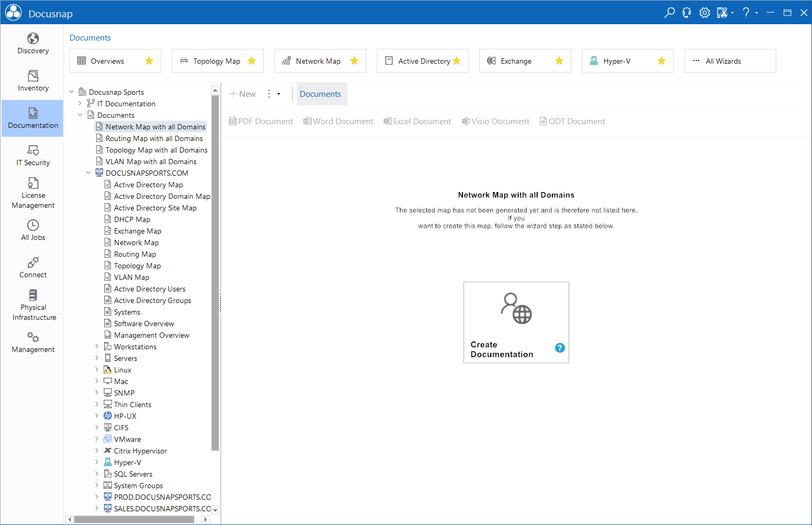Collapse the DOCUSNAPSPORTS.COM domain node
Image resolution: width=812 pixels, height=525 pixels.
click(88, 173)
